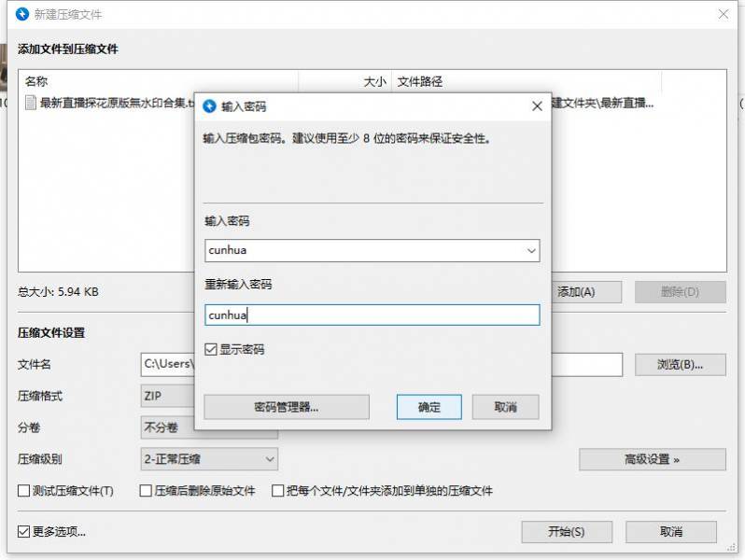
Task: Click the Bandizip icon in the 输入密码 title bar
Action: coord(209,106)
